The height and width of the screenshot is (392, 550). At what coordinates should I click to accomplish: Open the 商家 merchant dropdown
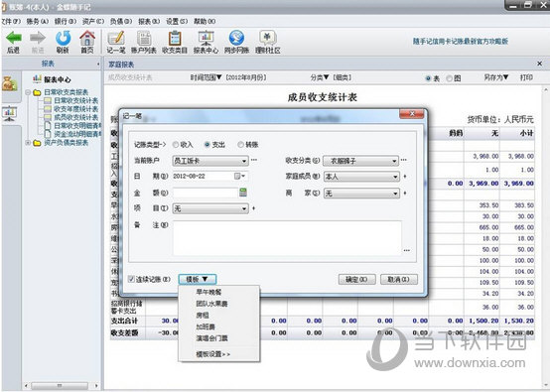(361, 194)
